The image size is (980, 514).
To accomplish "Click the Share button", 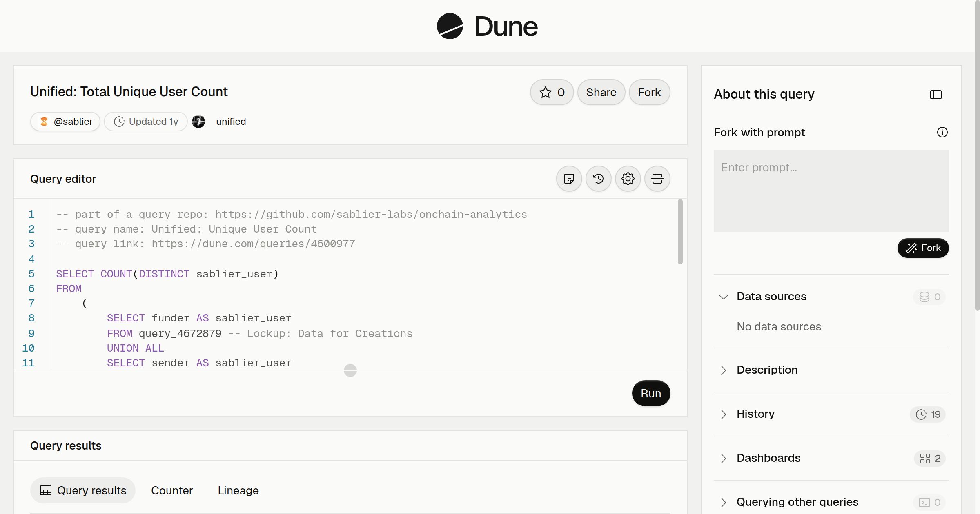I will tap(601, 92).
